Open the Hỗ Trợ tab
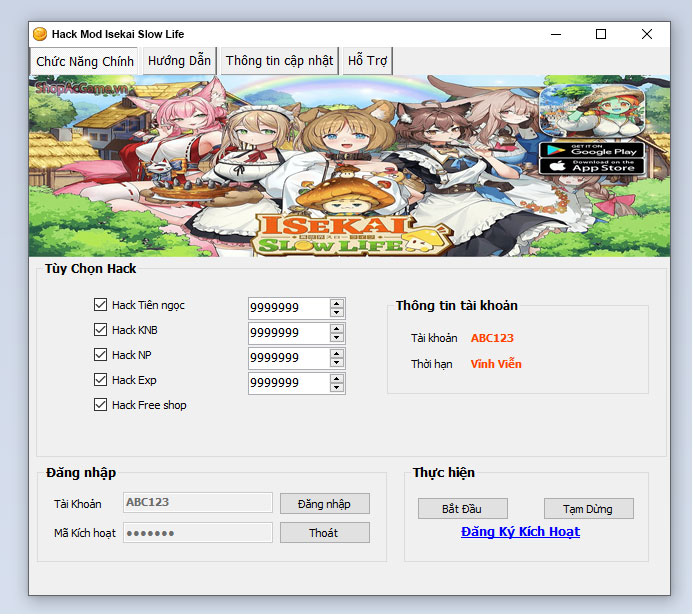693x616 pixels. (367, 61)
